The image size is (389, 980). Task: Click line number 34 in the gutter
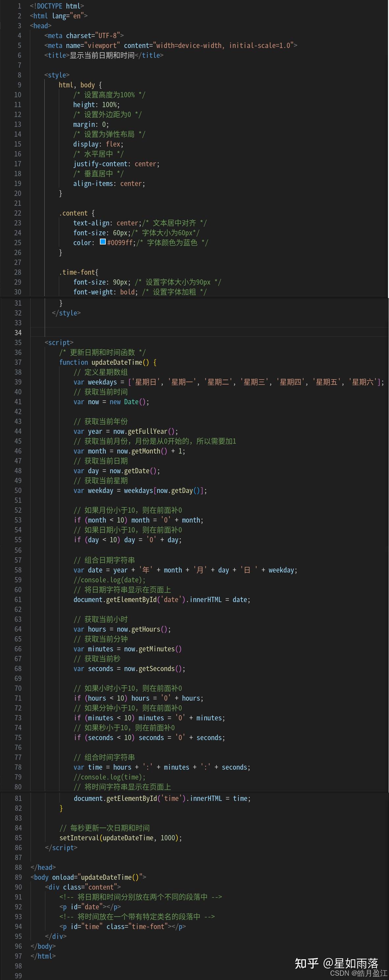pos(18,333)
